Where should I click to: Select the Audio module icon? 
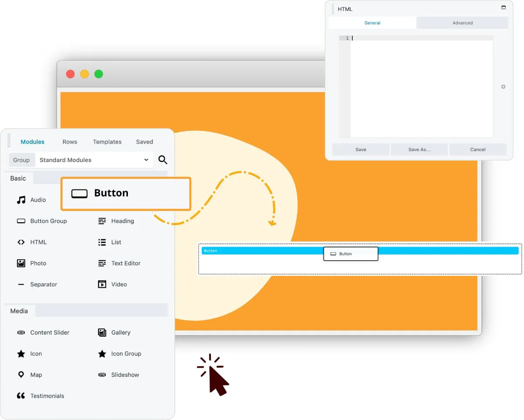pyautogui.click(x=21, y=200)
